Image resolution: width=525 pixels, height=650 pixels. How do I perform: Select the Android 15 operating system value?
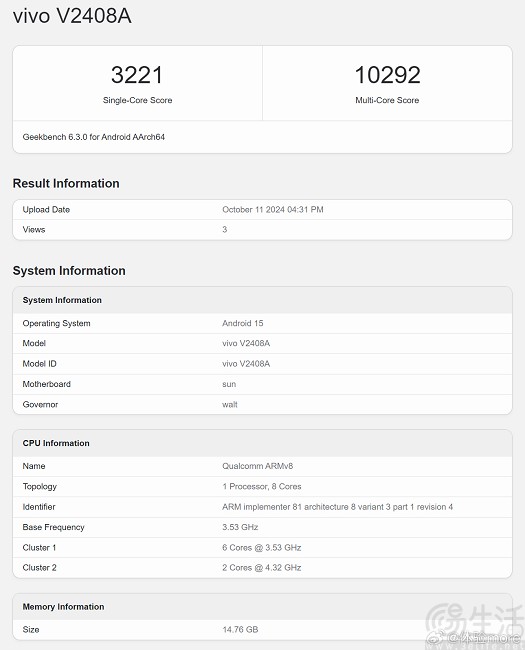click(x=243, y=323)
